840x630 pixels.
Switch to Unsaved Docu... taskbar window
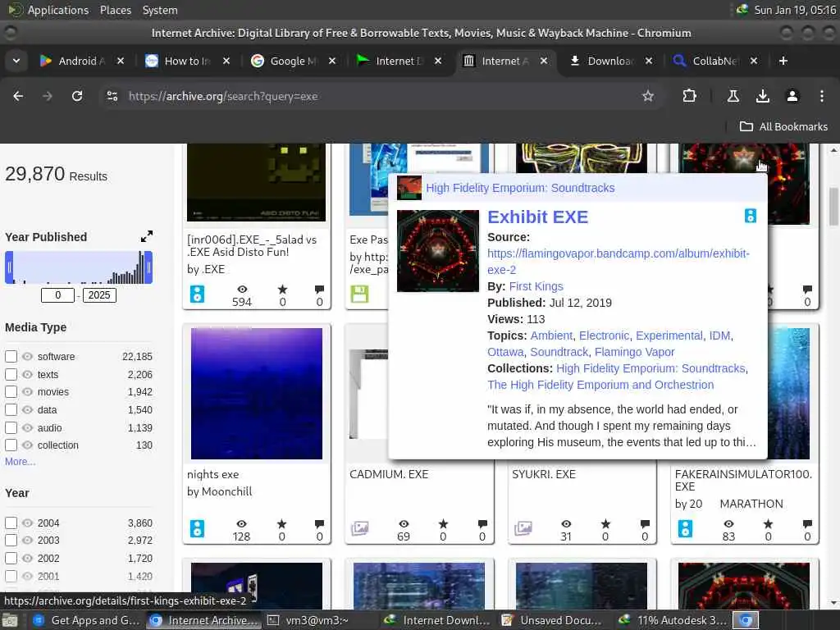point(552,620)
